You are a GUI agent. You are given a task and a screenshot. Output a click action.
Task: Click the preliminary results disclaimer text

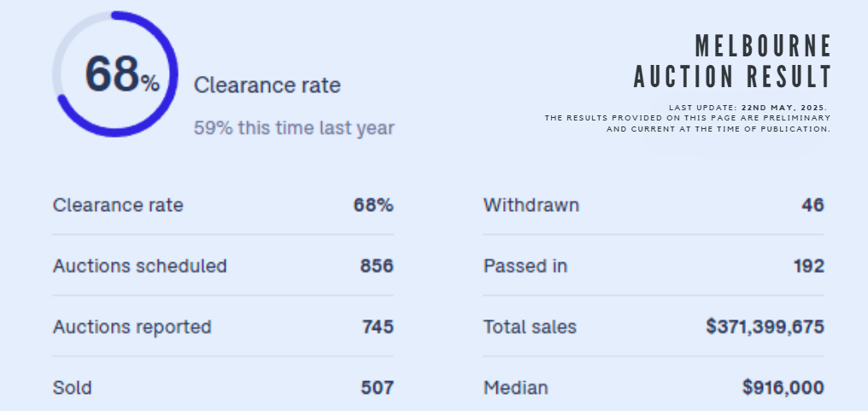click(688, 123)
